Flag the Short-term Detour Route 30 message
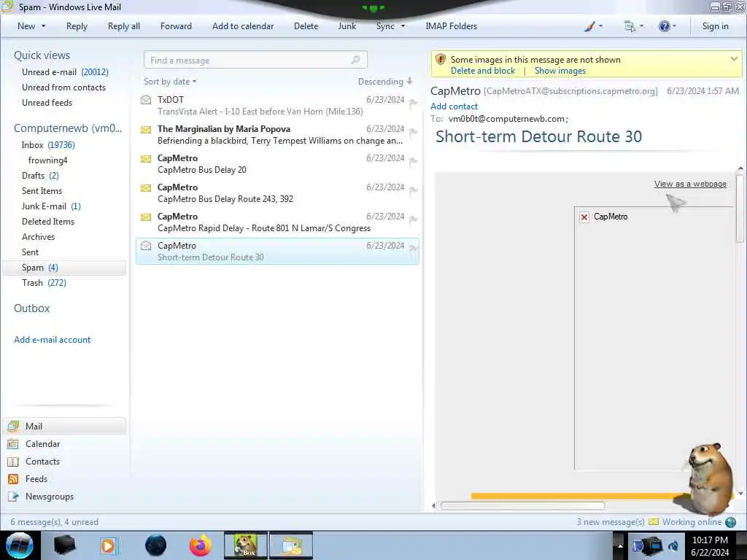Viewport: 747px width, 560px height. pos(413,249)
